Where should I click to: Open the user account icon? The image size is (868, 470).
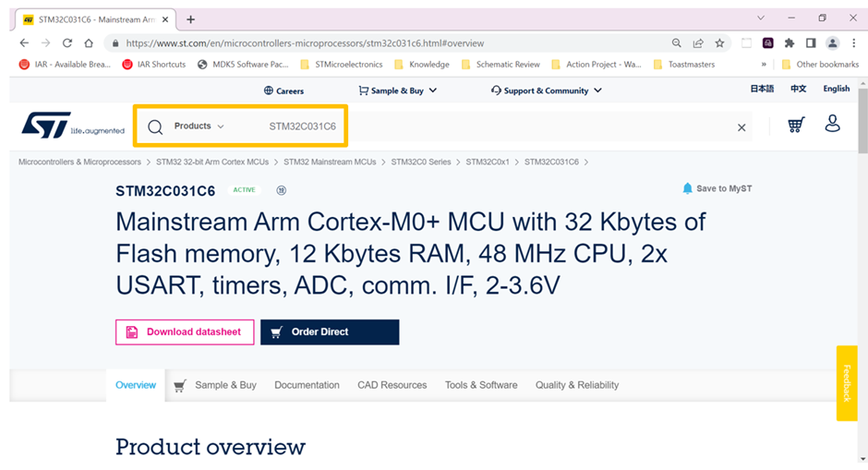point(832,124)
